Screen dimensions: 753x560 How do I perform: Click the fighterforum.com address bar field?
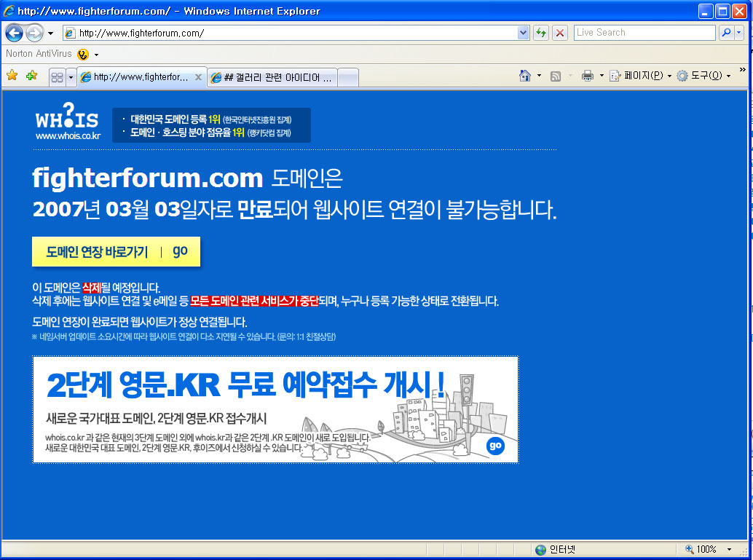click(x=291, y=33)
